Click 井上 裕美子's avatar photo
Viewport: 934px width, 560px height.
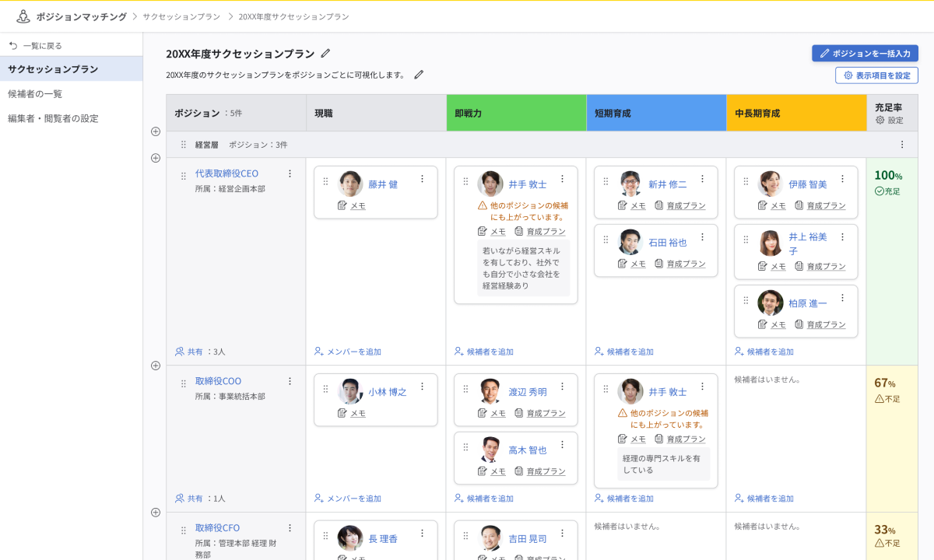771,243
